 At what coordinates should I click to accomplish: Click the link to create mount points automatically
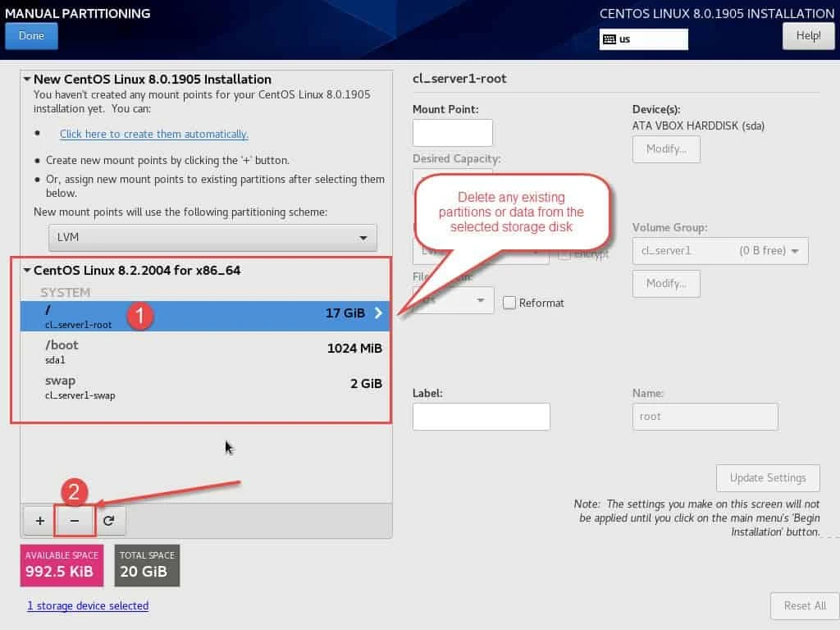point(154,134)
